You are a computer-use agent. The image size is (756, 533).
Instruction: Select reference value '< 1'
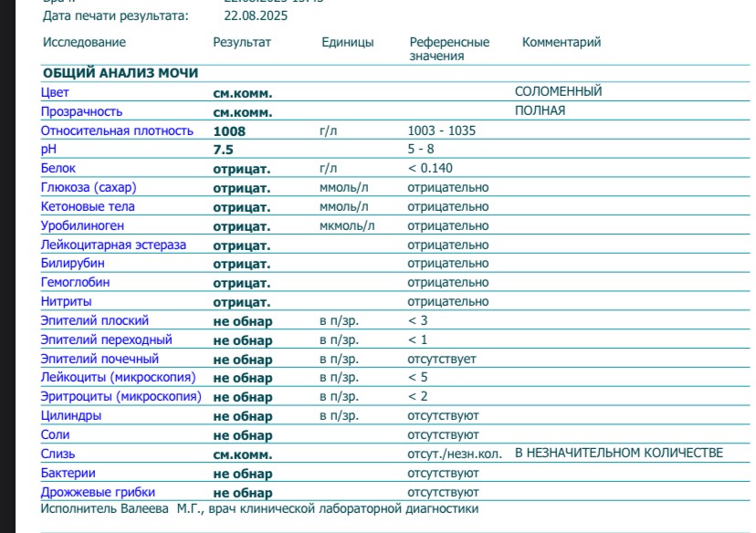pos(418,340)
